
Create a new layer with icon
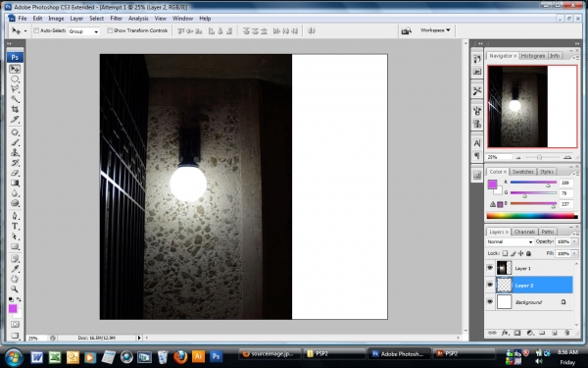[555, 333]
